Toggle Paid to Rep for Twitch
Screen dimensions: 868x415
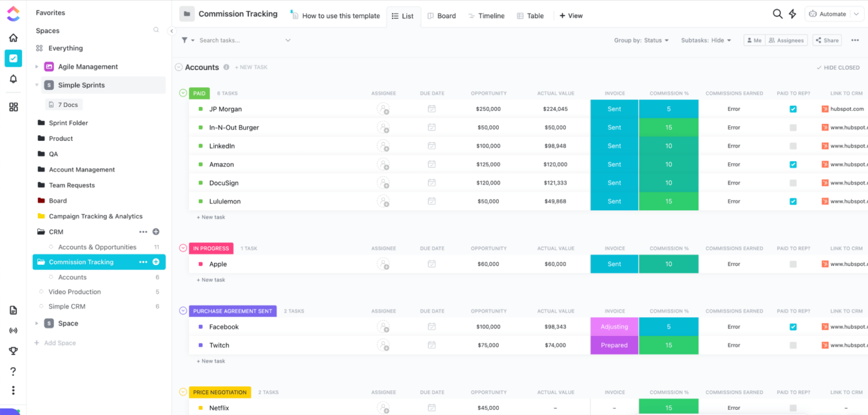click(x=793, y=345)
